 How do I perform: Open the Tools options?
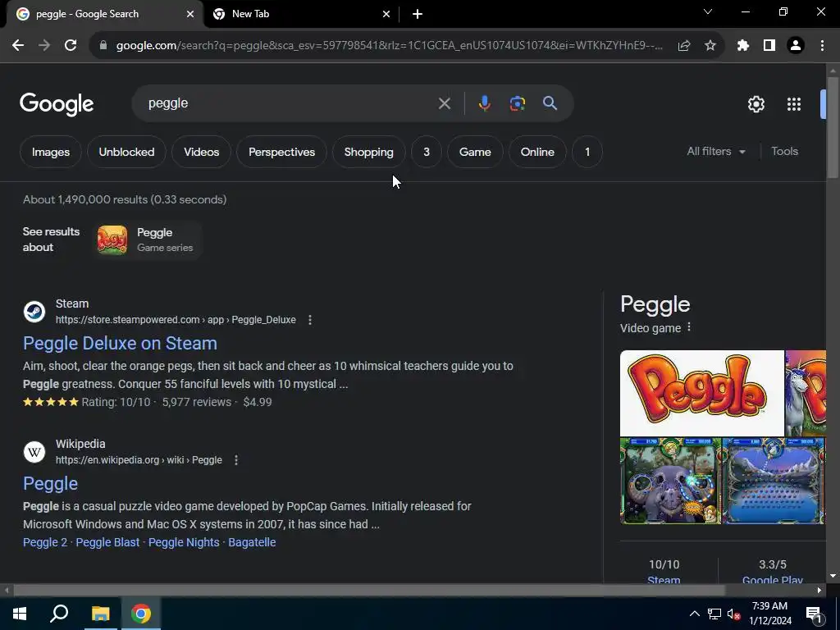pos(784,152)
